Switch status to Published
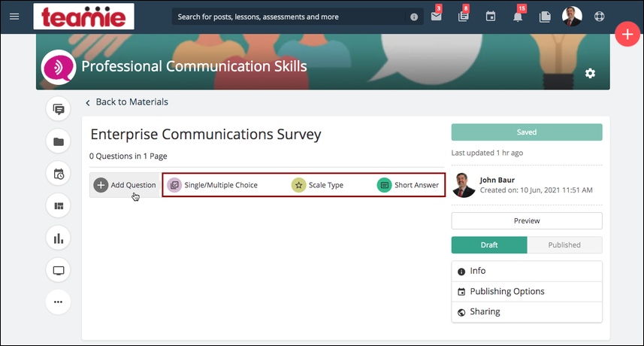Screen dimensions: 644x346 pos(564,245)
